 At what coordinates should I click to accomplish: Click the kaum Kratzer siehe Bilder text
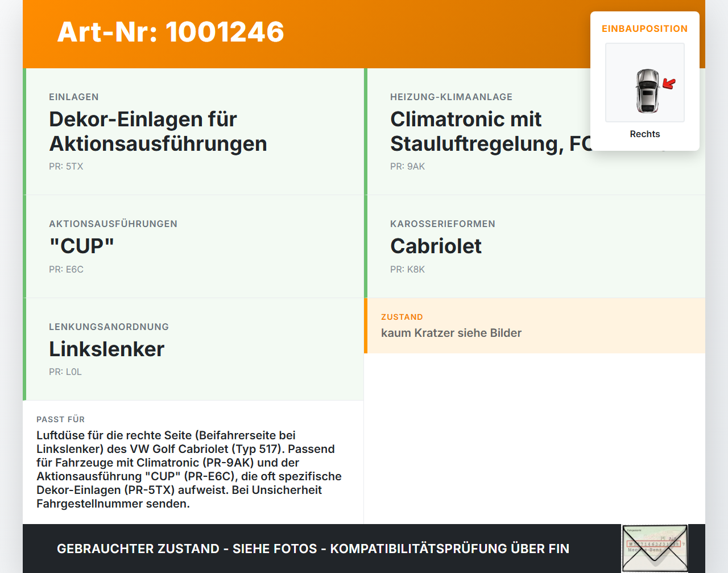click(451, 333)
